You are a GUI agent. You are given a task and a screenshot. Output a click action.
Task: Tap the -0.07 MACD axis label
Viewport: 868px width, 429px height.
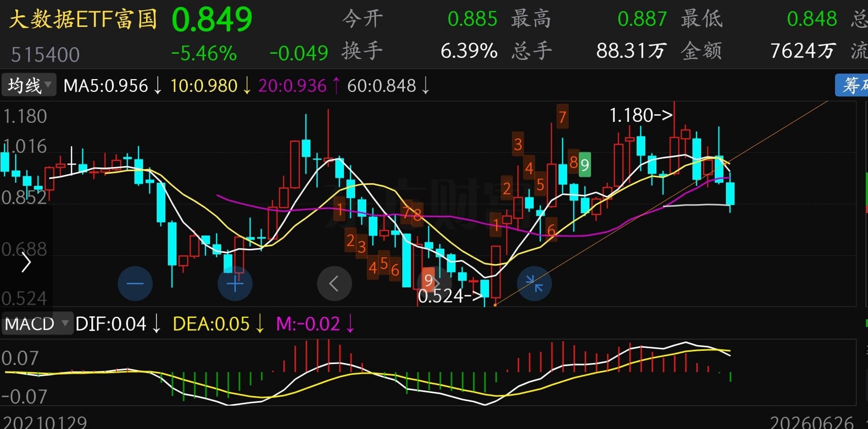coord(24,397)
